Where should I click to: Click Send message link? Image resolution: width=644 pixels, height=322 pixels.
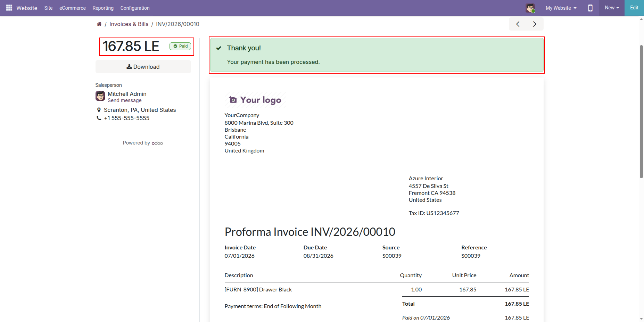click(125, 100)
